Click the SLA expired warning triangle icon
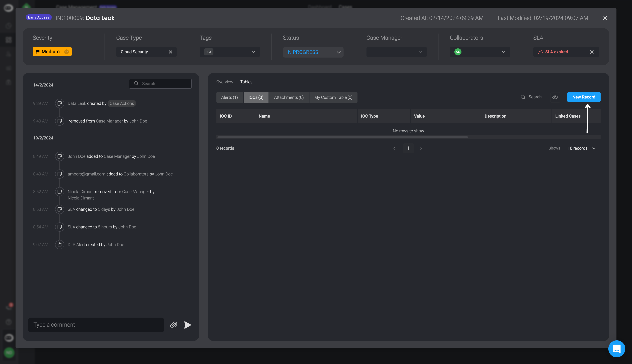Viewport: 632px width, 364px height. (541, 52)
